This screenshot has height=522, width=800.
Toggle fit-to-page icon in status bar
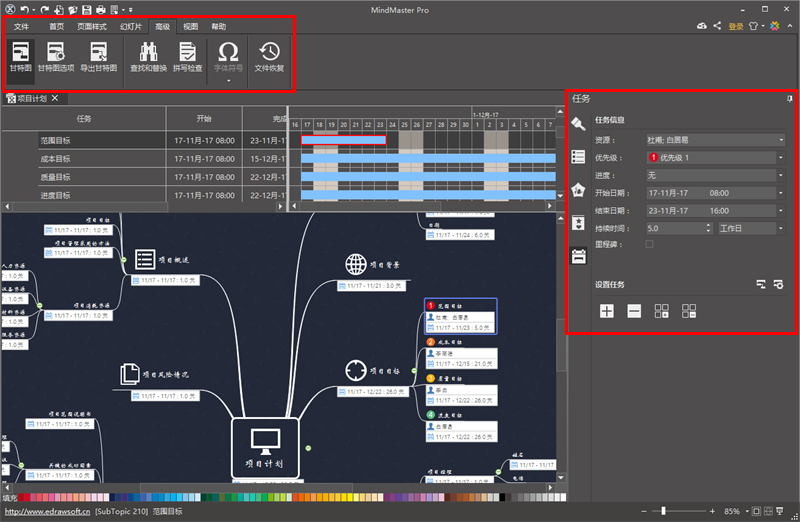pyautogui.click(x=757, y=511)
